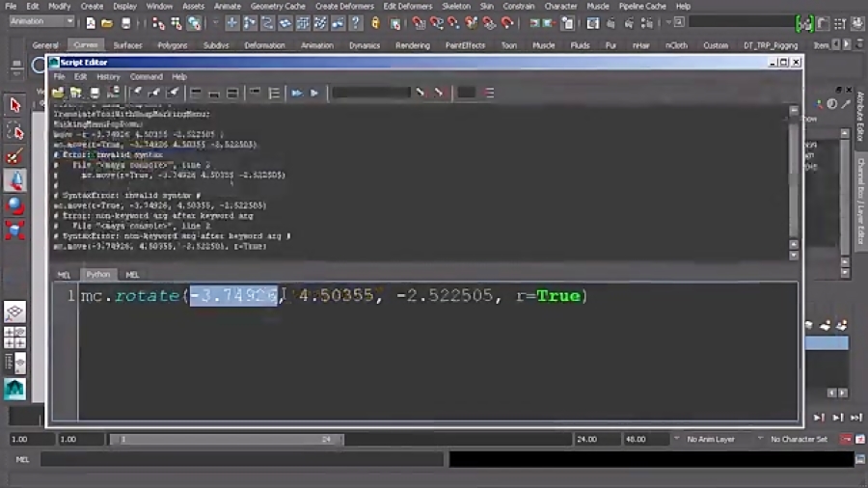The image size is (868, 488).
Task: Click the rightmost MEL tab in Script Editor
Action: pyautogui.click(x=132, y=275)
